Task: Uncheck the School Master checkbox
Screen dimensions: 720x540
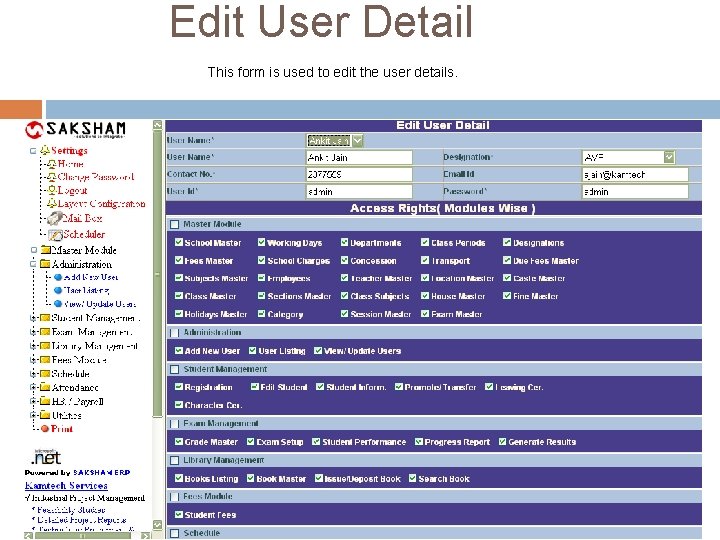Action: click(179, 242)
